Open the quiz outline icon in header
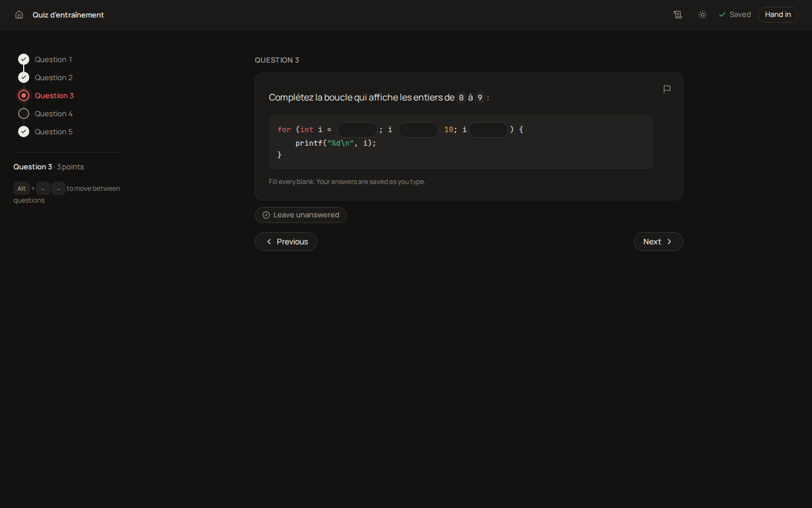 (x=678, y=15)
